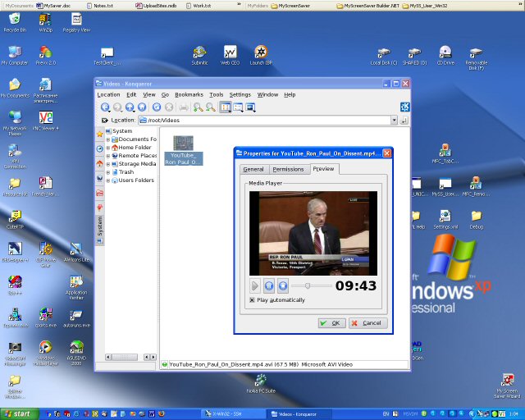Expand the Remote Places tree node
525x420 pixels.
tap(107, 156)
